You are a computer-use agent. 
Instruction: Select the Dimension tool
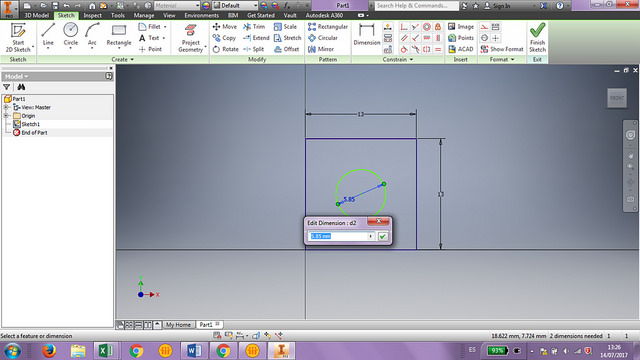(367, 35)
